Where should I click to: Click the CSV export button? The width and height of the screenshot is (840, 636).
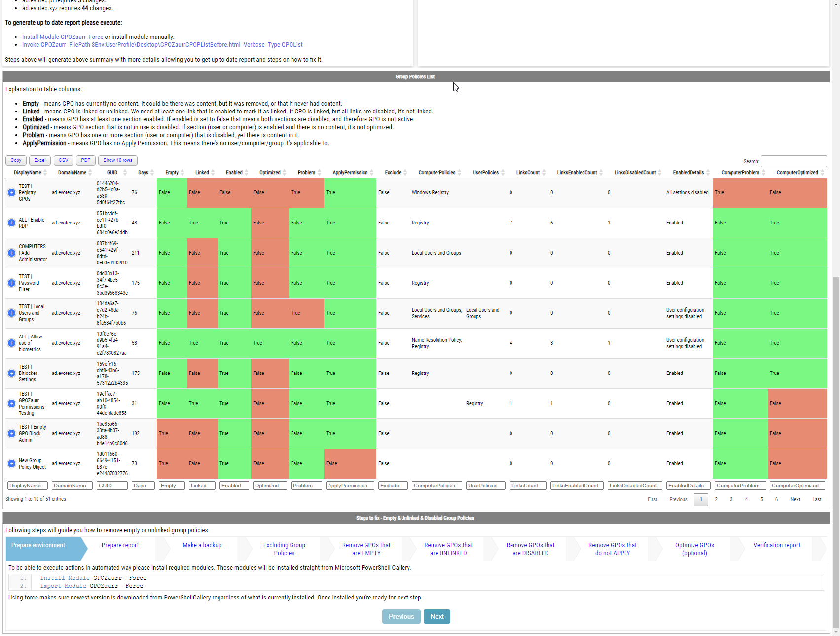pos(63,160)
